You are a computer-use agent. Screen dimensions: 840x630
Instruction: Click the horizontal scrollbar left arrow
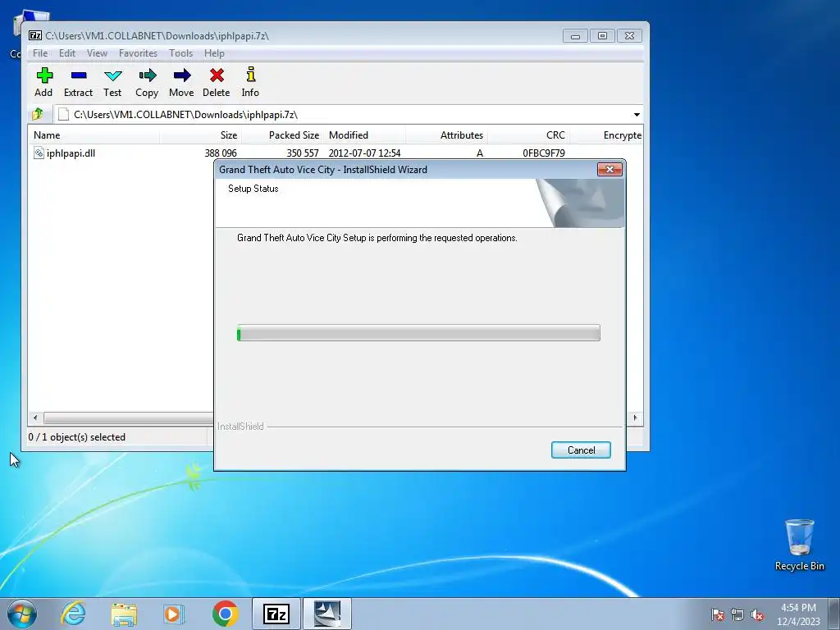[35, 418]
